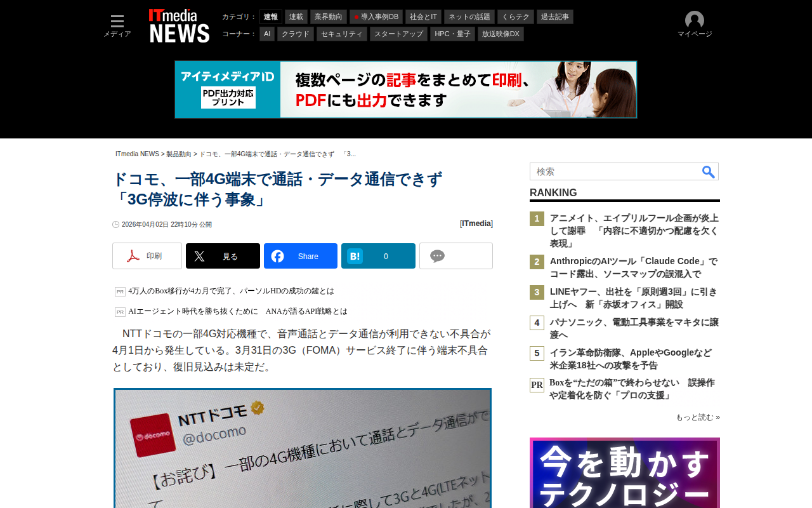Open PR link about Box移行 パーソルHD
The width and height of the screenshot is (812, 508).
(231, 291)
